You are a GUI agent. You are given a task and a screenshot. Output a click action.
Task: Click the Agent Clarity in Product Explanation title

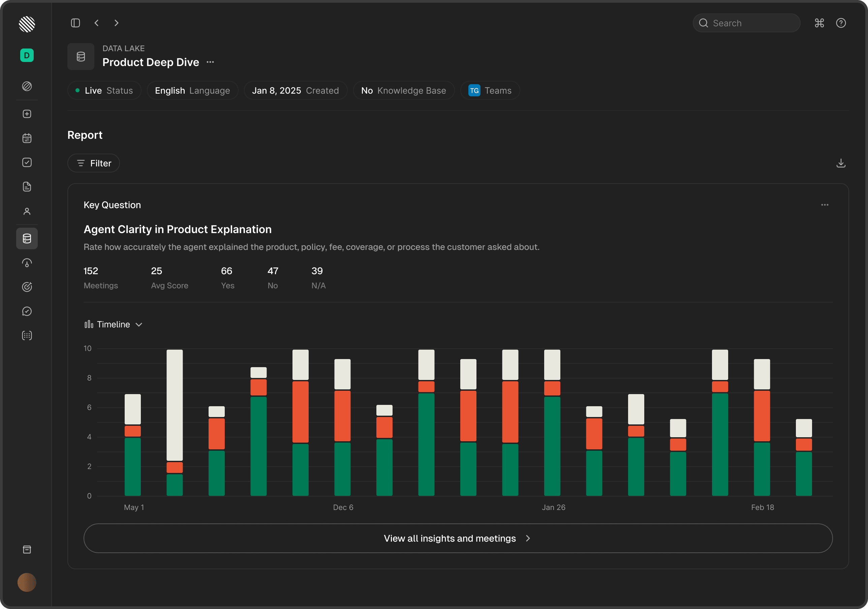[x=177, y=229]
